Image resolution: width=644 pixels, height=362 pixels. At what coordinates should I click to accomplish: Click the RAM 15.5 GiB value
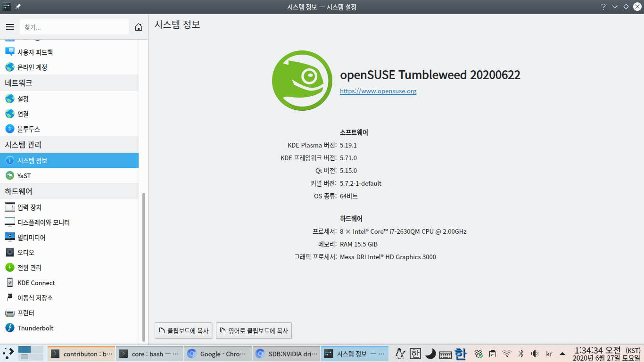pyautogui.click(x=359, y=244)
